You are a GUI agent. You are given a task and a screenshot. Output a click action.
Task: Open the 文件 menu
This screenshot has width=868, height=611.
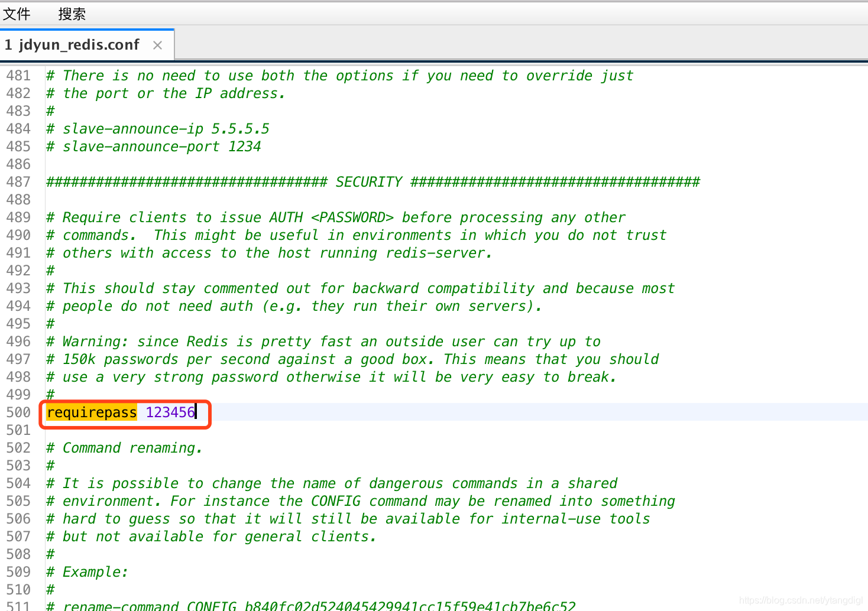click(x=17, y=14)
